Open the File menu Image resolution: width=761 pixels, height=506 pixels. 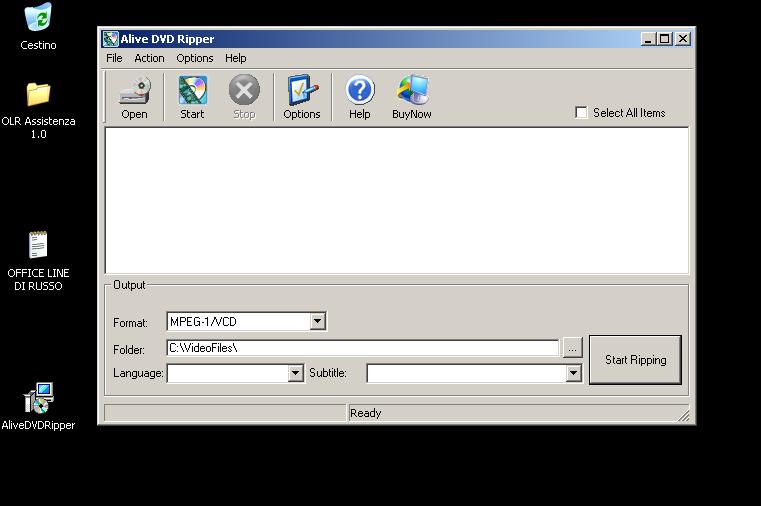point(114,58)
